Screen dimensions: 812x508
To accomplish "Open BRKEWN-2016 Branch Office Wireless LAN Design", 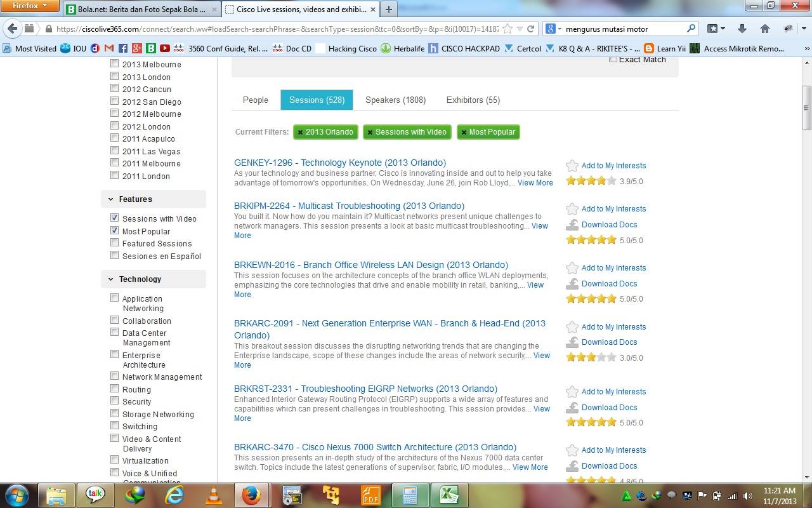I will pos(371,265).
